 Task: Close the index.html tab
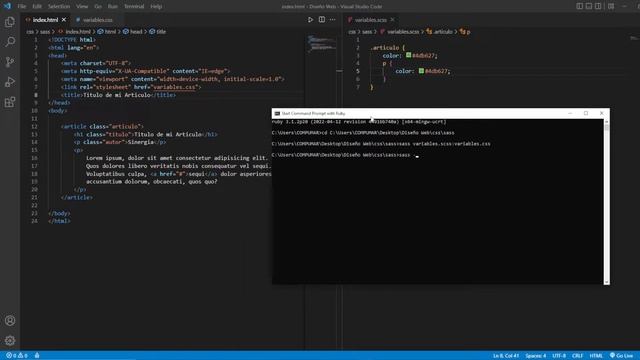[64, 20]
